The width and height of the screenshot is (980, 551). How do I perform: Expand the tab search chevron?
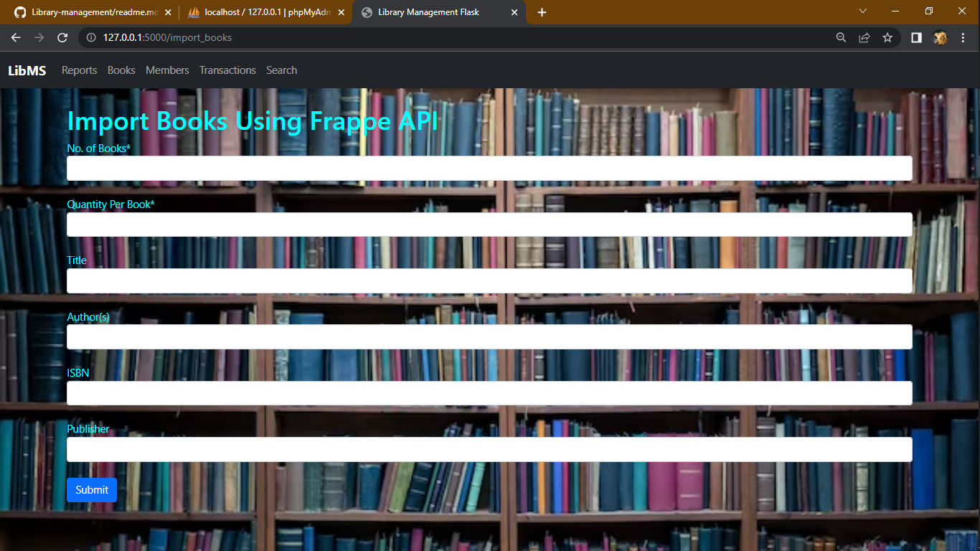point(862,11)
